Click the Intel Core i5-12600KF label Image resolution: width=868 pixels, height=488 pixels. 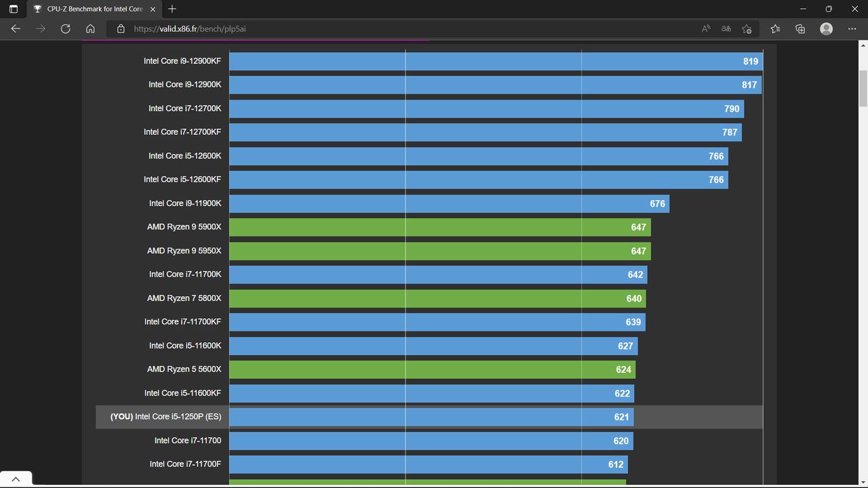pos(182,180)
